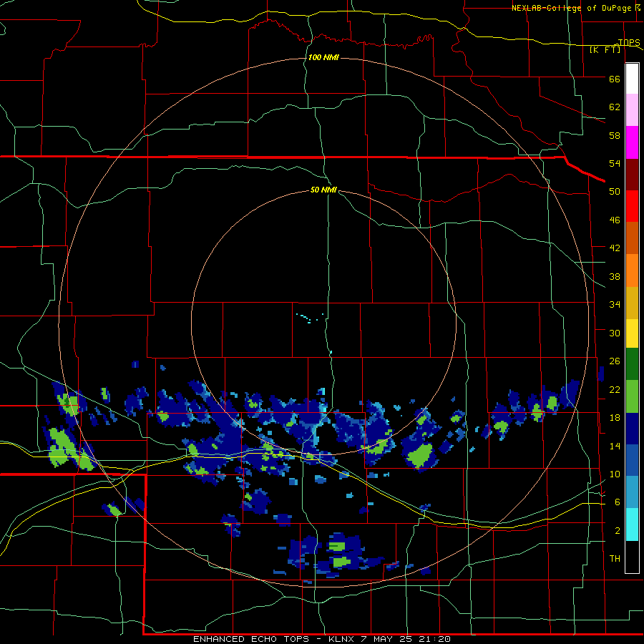Click the cyan 2 kft legend swatch

[x=632, y=525]
